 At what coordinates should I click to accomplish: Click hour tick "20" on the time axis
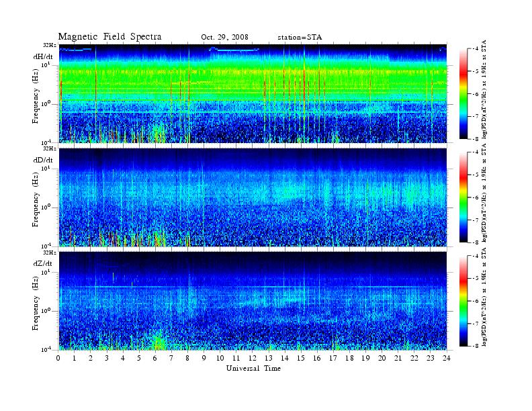tap(382, 358)
